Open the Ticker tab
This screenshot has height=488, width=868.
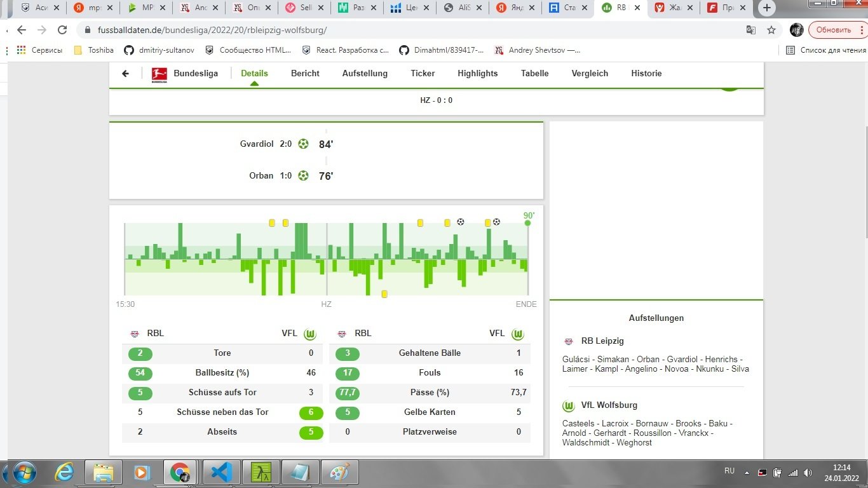pyautogui.click(x=423, y=74)
